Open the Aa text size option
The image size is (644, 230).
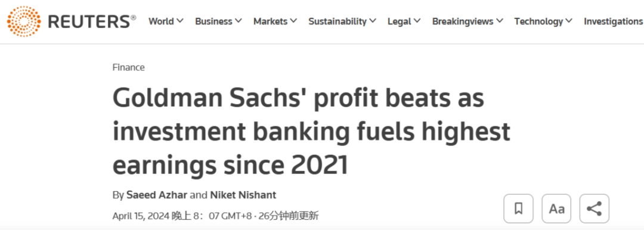(x=556, y=209)
